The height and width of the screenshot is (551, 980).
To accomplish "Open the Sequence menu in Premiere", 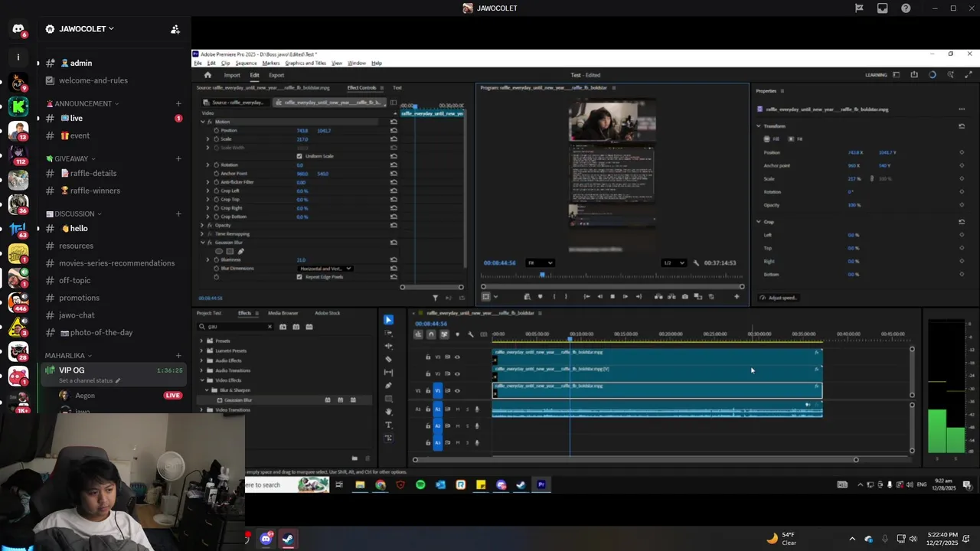I will pyautogui.click(x=246, y=63).
